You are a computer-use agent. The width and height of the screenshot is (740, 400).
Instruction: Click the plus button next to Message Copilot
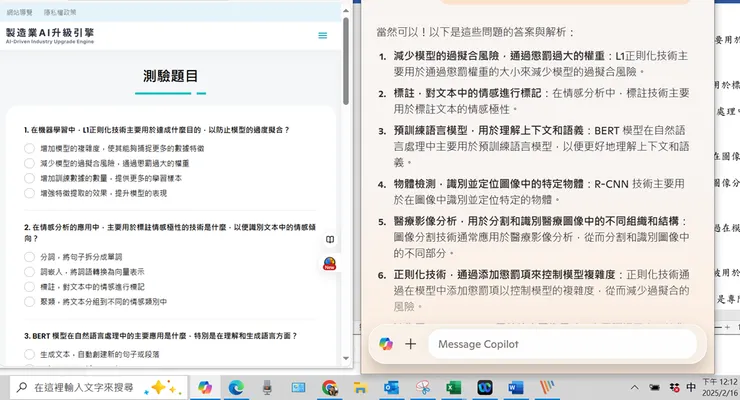click(x=411, y=344)
